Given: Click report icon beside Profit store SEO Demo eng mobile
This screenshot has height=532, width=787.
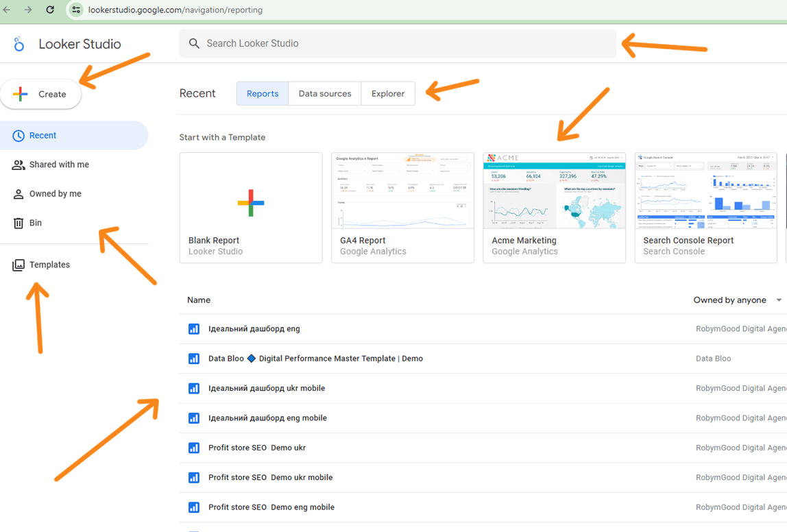Looking at the screenshot, I should pyautogui.click(x=194, y=507).
